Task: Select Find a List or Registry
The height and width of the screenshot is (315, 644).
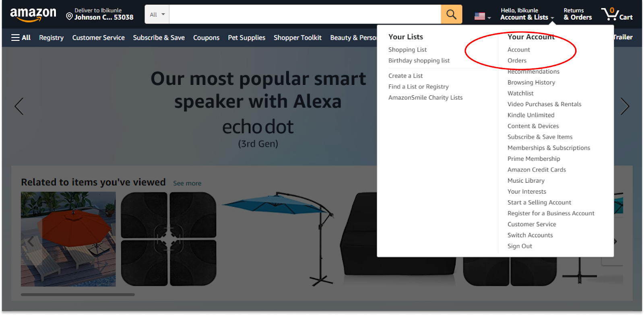Action: tap(418, 86)
